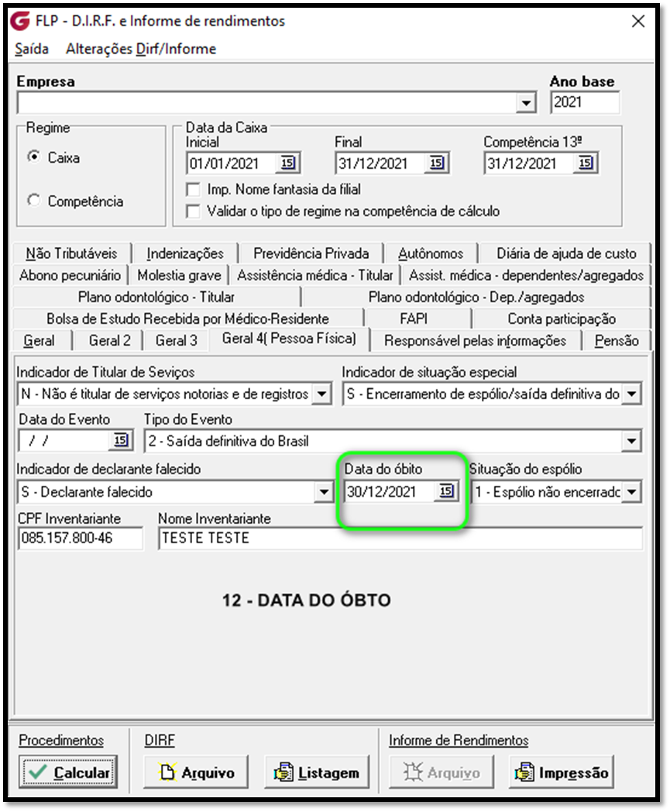Select Plano odontológico - Dep./agregados tab
The height and width of the screenshot is (812, 670).
476,297
